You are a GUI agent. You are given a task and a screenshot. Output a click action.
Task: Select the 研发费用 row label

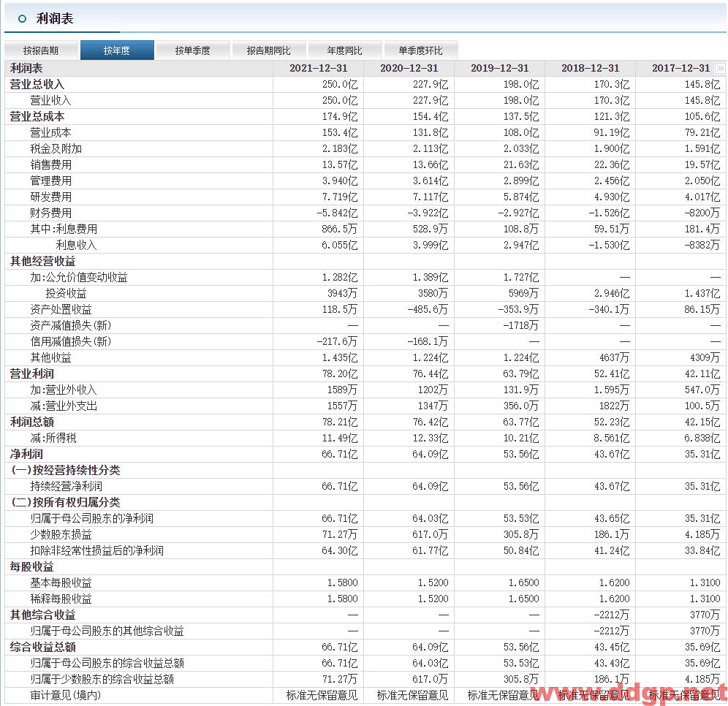(51, 197)
